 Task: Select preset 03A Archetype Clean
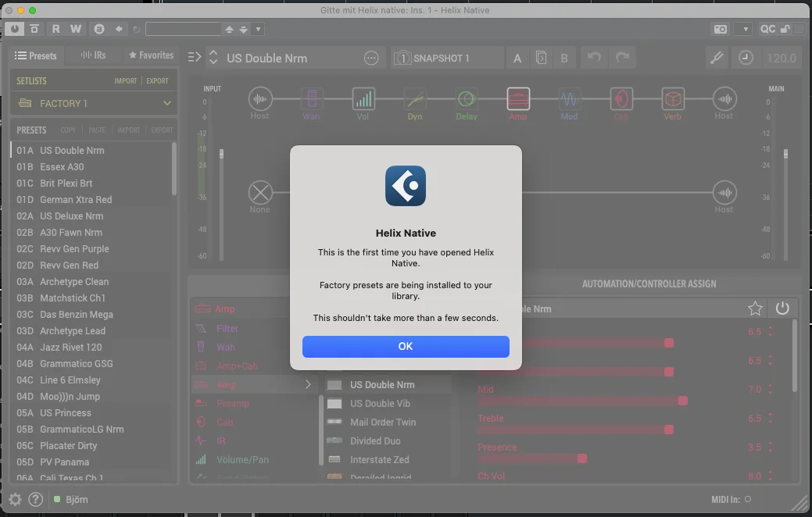[x=90, y=281]
